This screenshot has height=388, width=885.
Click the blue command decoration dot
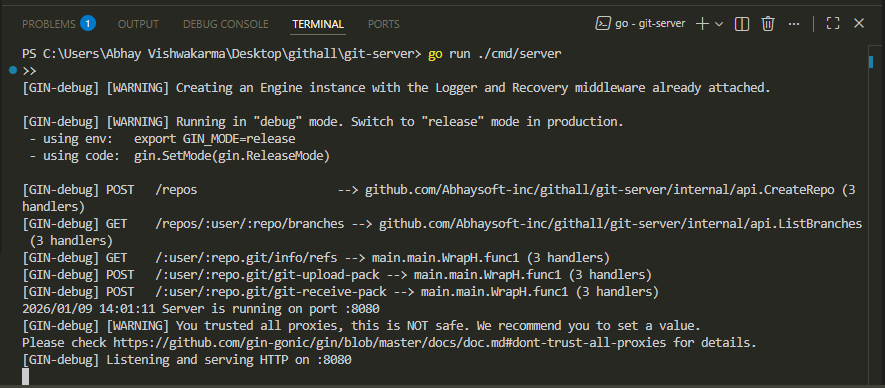(14, 71)
